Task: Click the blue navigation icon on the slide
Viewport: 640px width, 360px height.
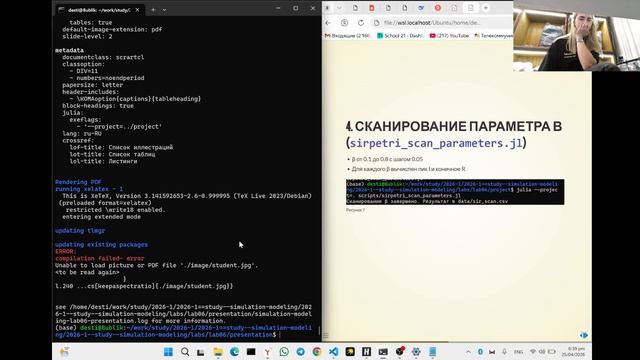Action: pos(584,335)
